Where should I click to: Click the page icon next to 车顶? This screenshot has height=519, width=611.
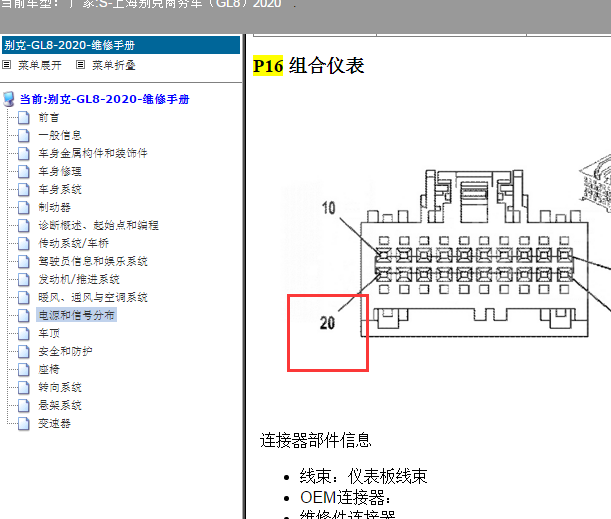(23, 333)
